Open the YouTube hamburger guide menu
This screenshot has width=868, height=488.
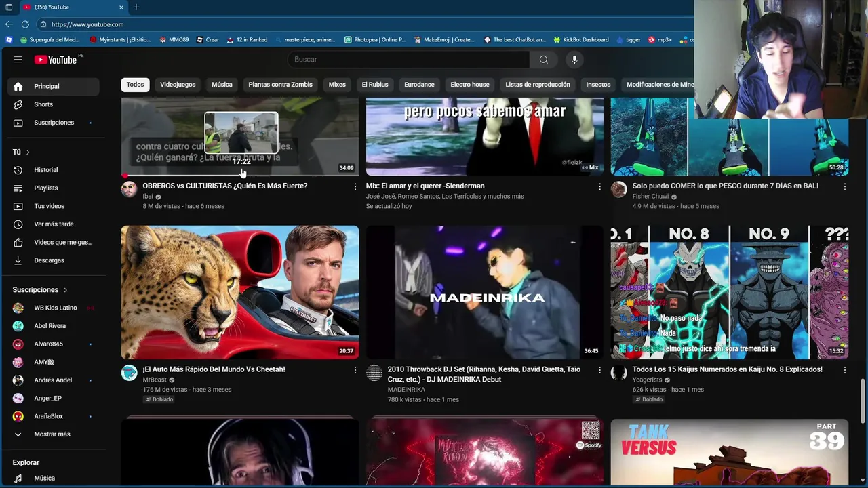point(18,60)
